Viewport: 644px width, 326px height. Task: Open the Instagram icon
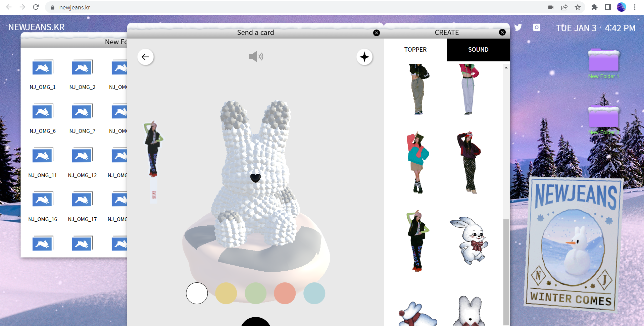537,28
